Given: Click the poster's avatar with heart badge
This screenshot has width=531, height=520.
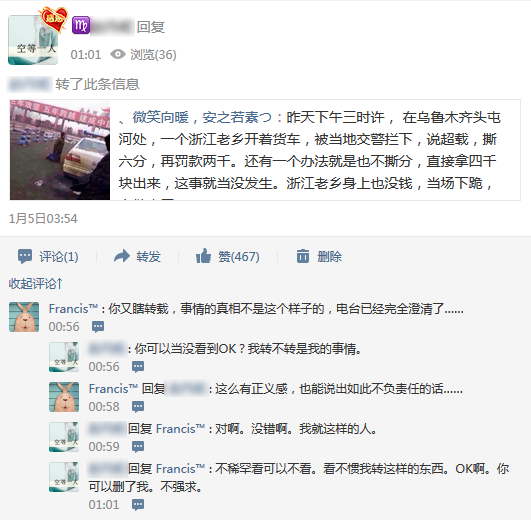Looking at the screenshot, I should pyautogui.click(x=33, y=40).
